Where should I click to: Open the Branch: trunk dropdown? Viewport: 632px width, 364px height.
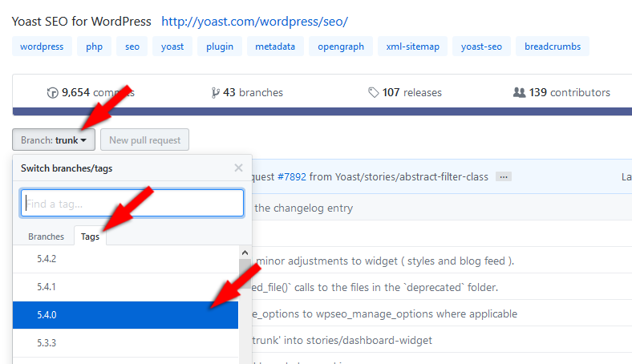(54, 140)
